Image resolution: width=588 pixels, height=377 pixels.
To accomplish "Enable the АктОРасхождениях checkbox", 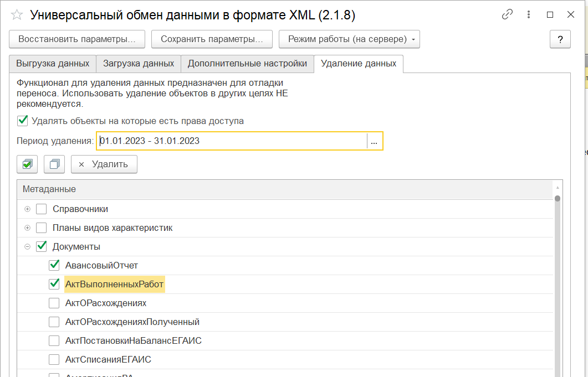I will point(54,303).
